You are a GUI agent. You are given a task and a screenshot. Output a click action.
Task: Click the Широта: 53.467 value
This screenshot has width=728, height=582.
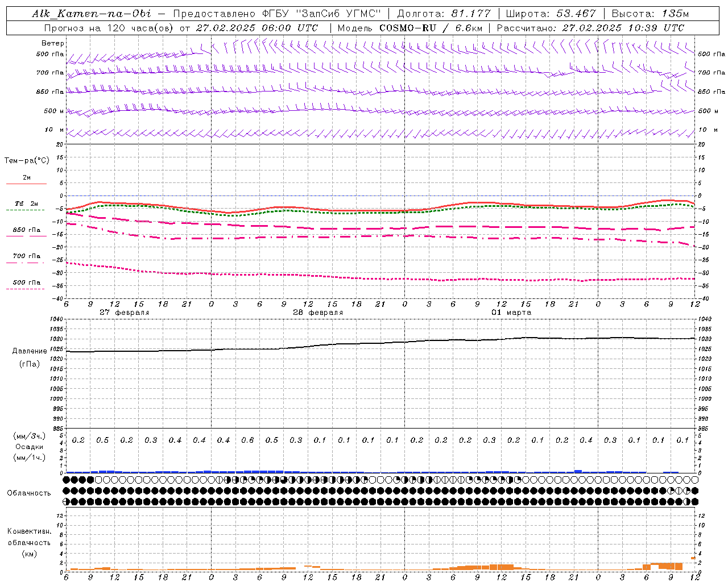coord(551,14)
